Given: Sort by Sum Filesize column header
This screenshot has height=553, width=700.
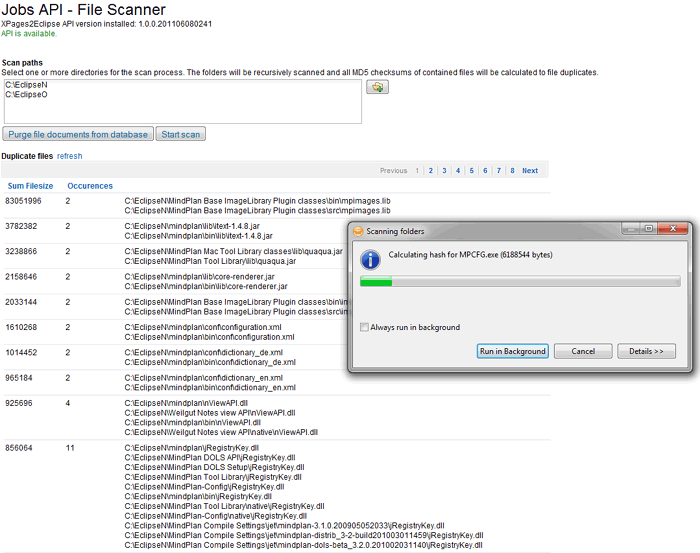Looking at the screenshot, I should coord(31,186).
